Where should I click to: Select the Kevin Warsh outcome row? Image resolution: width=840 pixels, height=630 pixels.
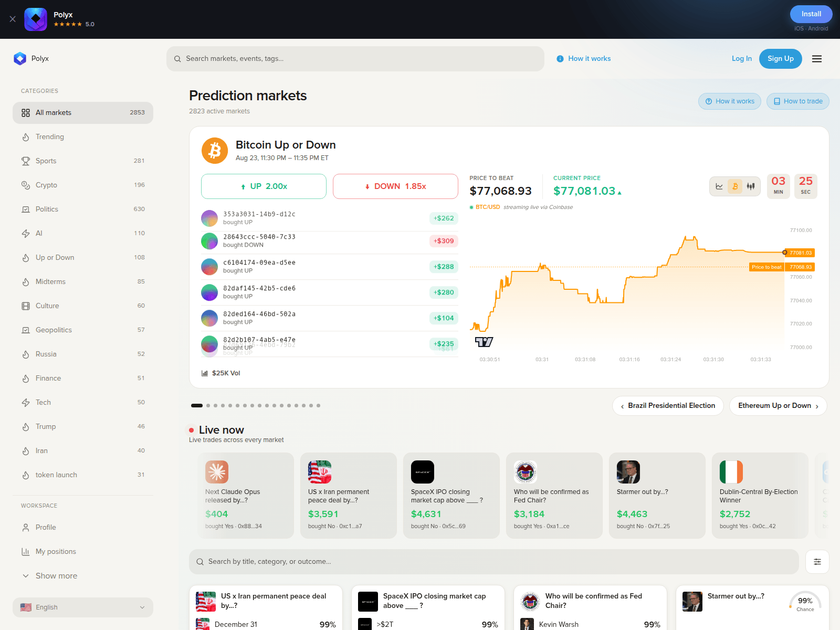(x=590, y=624)
